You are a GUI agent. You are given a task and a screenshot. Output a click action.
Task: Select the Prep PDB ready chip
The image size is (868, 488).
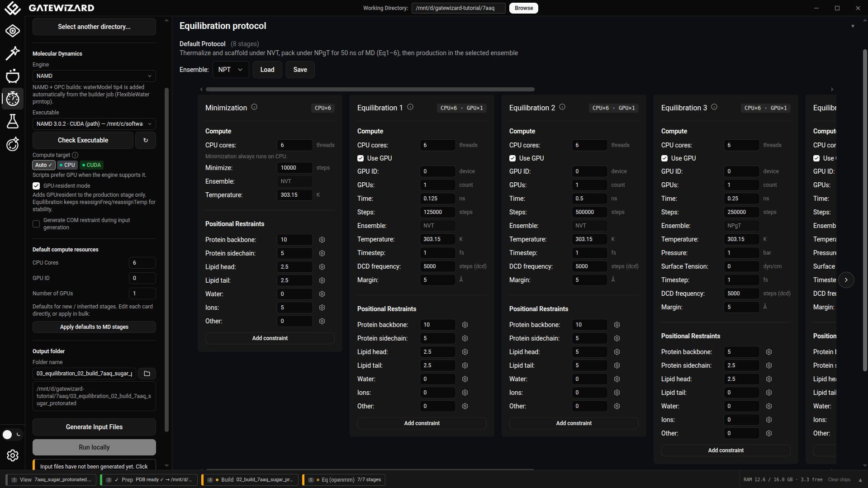pyautogui.click(x=149, y=480)
